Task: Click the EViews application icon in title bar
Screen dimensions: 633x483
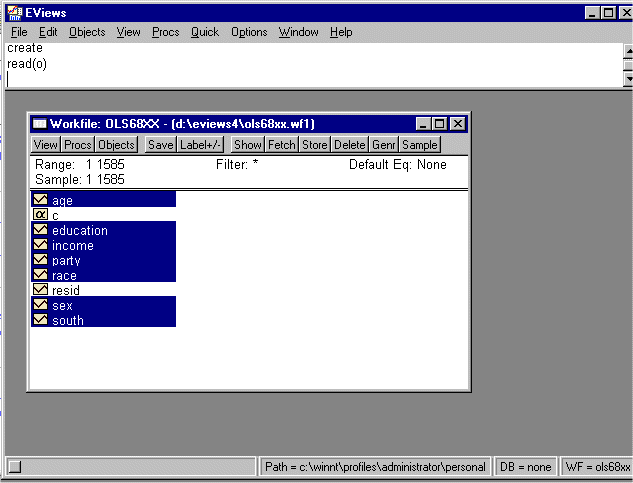Action: pyautogui.click(x=15, y=12)
